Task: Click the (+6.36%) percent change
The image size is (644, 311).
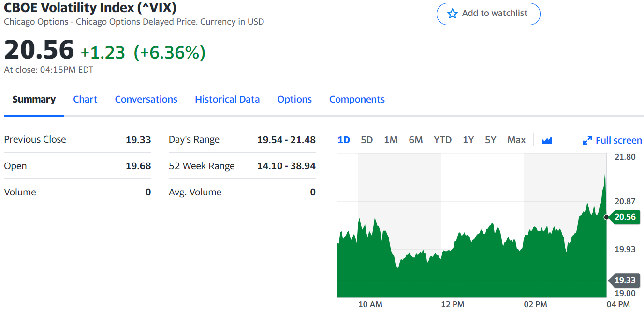Action: 169,52
